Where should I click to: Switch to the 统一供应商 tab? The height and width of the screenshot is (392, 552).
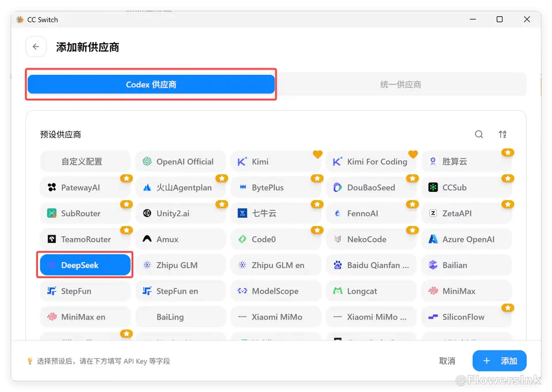click(x=401, y=84)
